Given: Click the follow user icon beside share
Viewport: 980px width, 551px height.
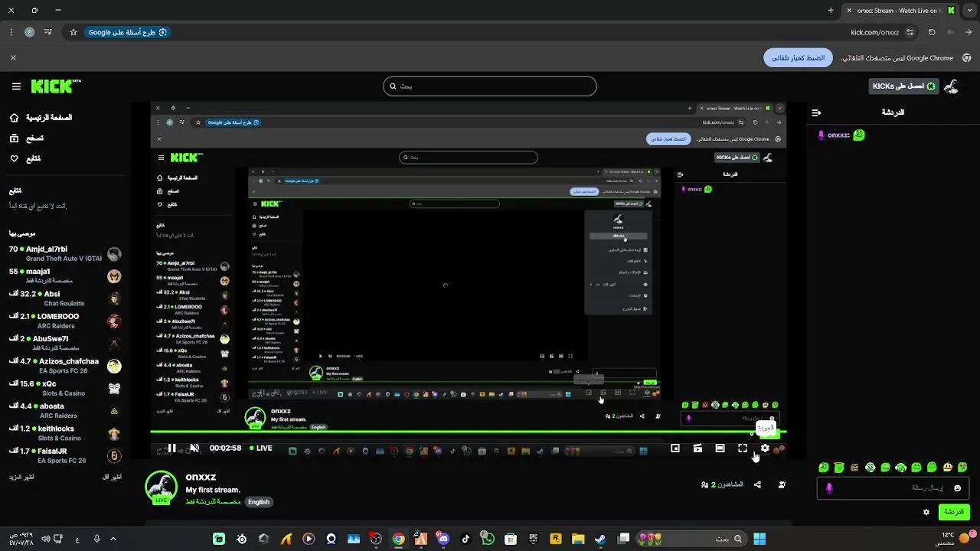Looking at the screenshot, I should (x=782, y=484).
